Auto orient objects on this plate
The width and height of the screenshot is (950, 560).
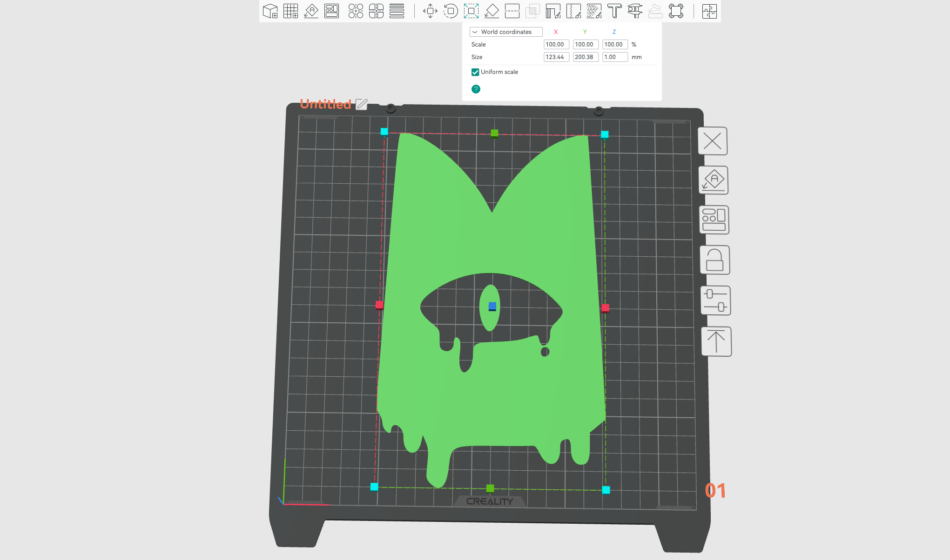coord(714,180)
